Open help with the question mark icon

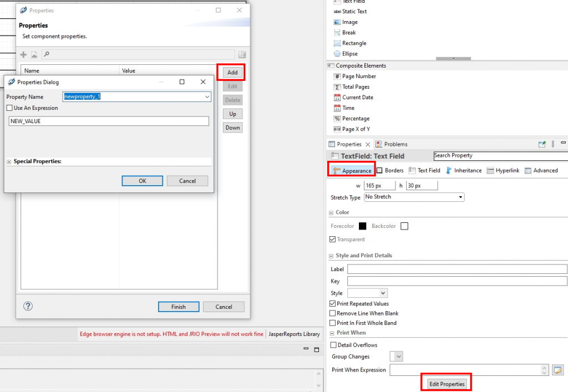click(28, 306)
